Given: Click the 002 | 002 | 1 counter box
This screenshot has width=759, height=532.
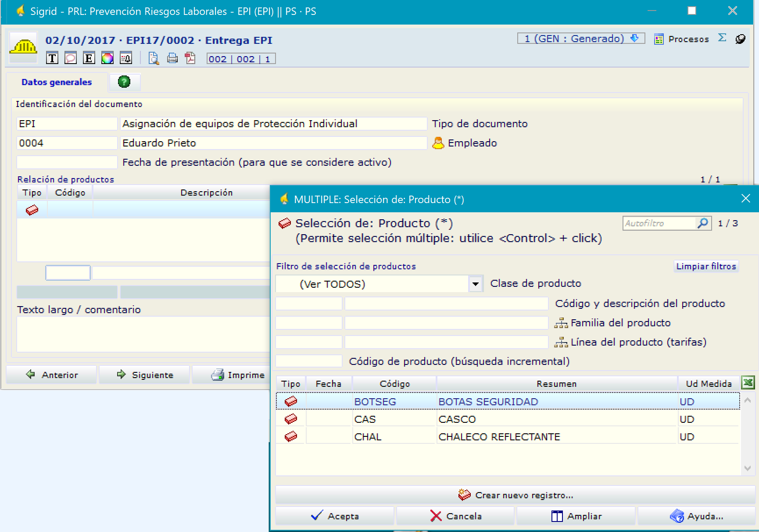Looking at the screenshot, I should [241, 59].
